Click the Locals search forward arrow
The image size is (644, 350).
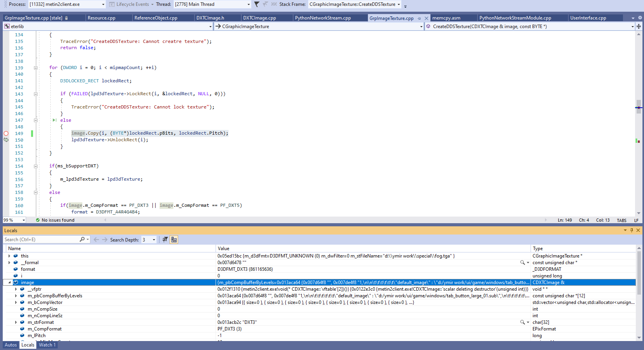104,240
